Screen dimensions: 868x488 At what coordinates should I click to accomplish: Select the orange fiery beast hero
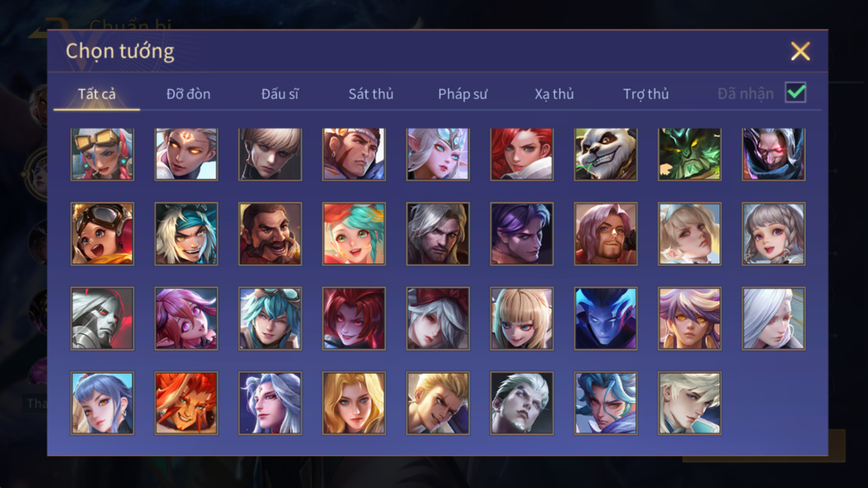(x=186, y=403)
